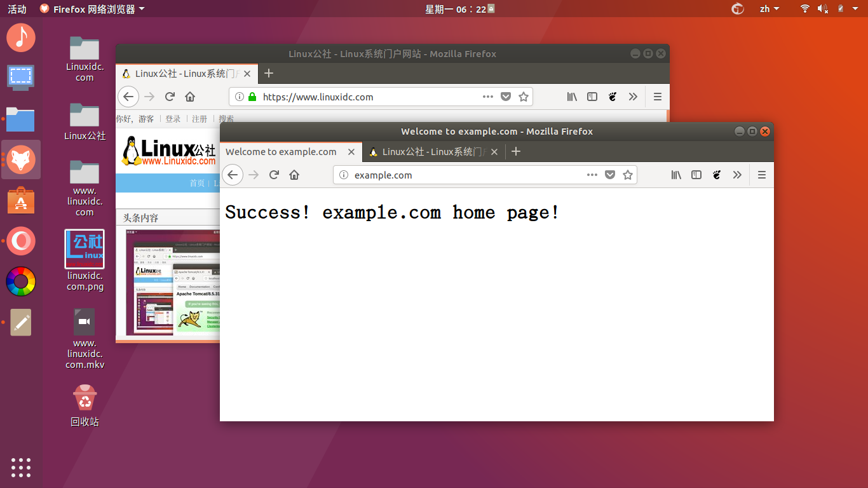Open the Firefox Library icon
868x488 pixels.
[676, 175]
